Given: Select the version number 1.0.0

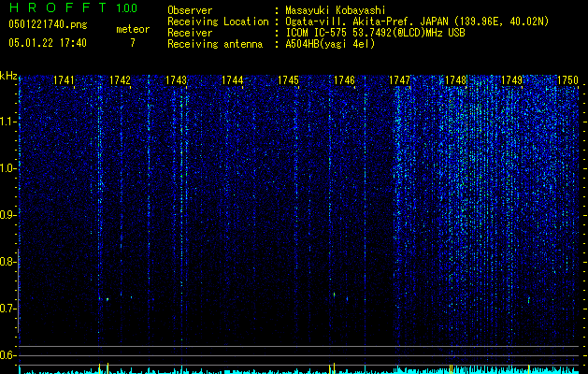Looking at the screenshot, I should tap(126, 8).
